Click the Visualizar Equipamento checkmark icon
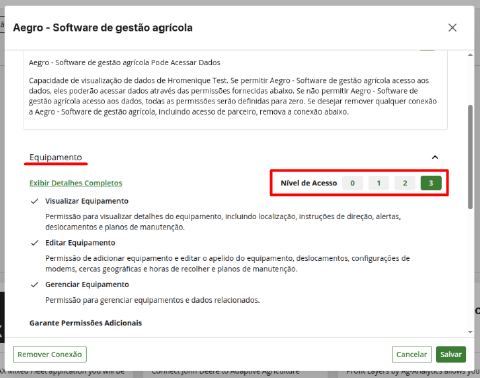Viewport: 480px width, 378px height. pos(34,201)
